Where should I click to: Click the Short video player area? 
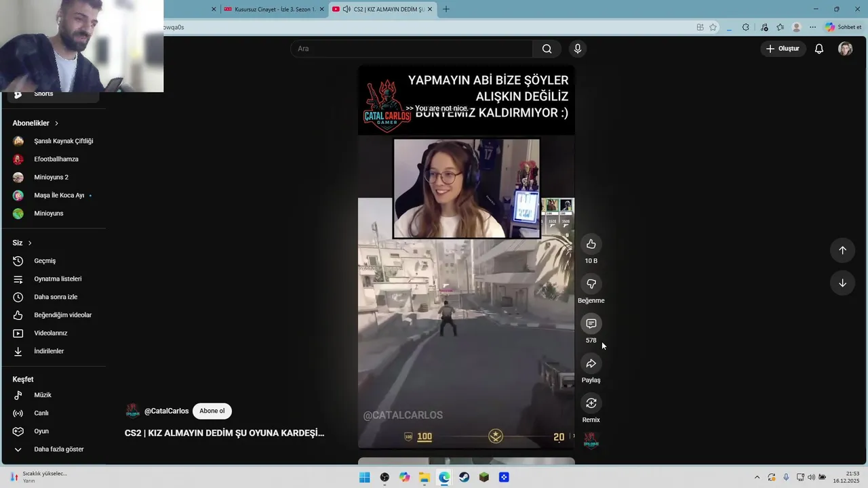point(467,257)
